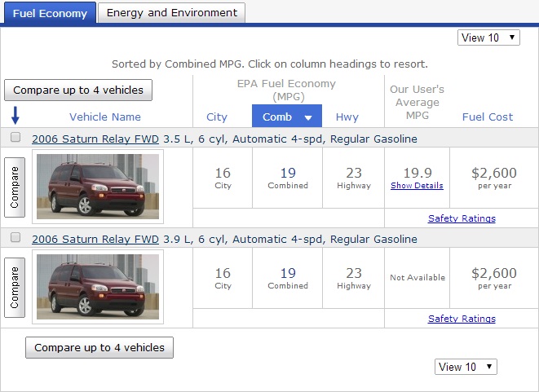Click the top Compare up to 4 vehicles button
The image size is (539, 392).
78,90
